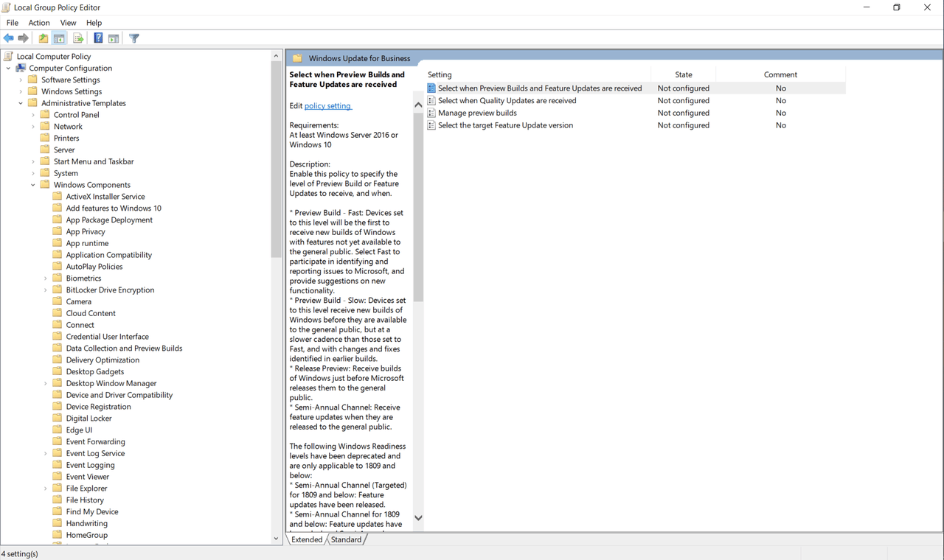This screenshot has width=944, height=560.
Task: Click the Export List toolbar icon
Action: coord(78,38)
